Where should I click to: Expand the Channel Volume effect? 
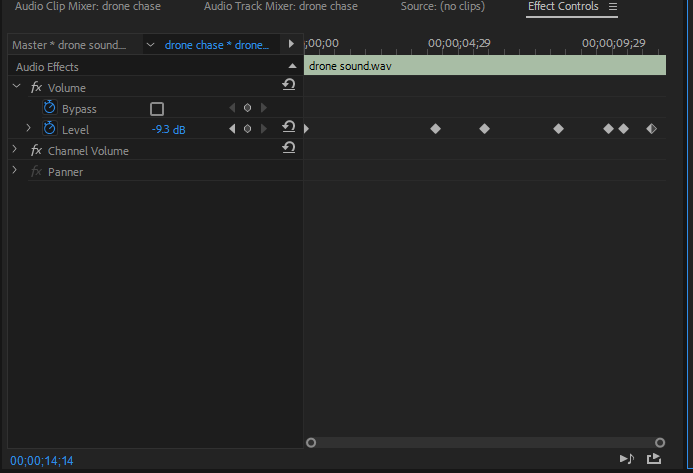click(15, 149)
